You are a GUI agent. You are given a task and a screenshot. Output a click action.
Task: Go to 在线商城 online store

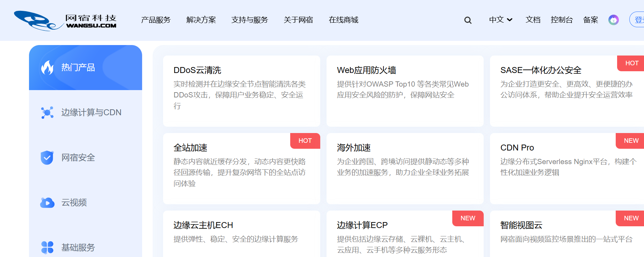(343, 20)
